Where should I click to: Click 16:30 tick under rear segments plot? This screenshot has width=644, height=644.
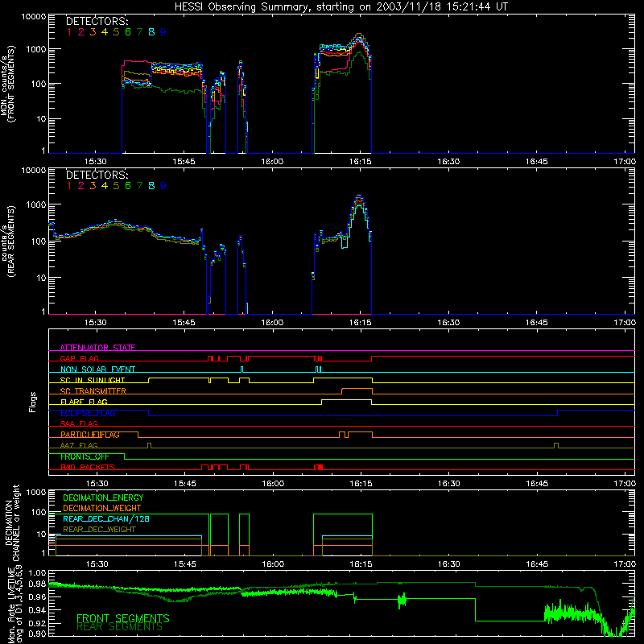point(448,323)
